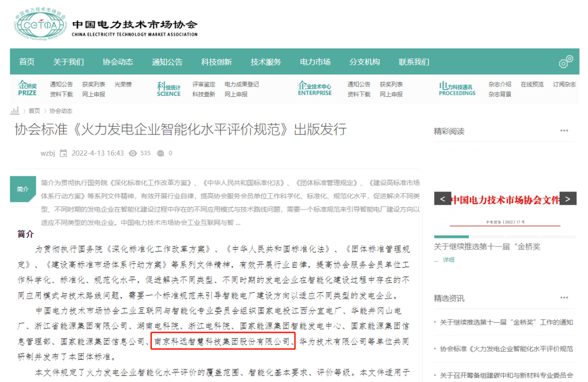588x382 pixels.
Task: Go to previous carousel slide arrow
Action: coord(442,199)
